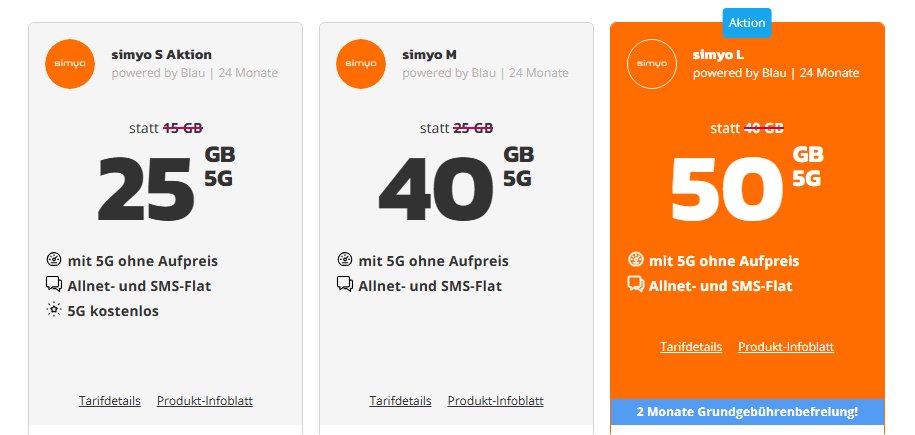The image size is (915, 435).
Task: Click the sun icon beside 5G kostenlos
Action: [53, 311]
